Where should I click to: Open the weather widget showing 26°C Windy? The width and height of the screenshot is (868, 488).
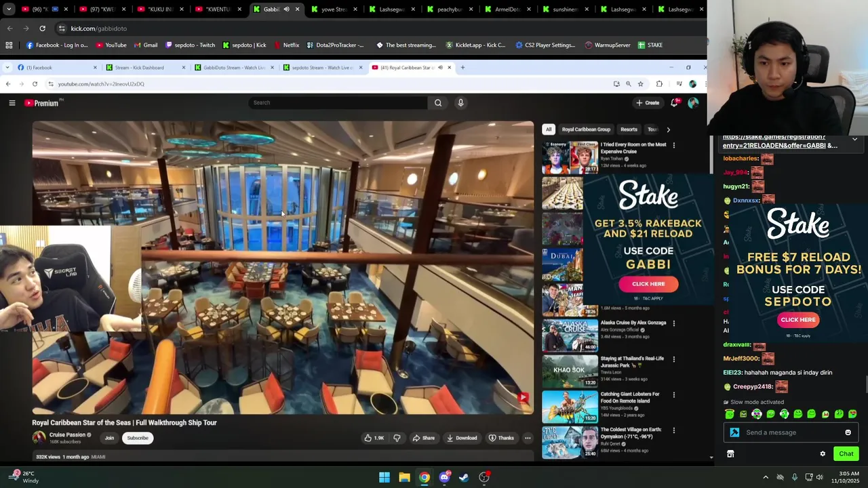click(x=23, y=477)
